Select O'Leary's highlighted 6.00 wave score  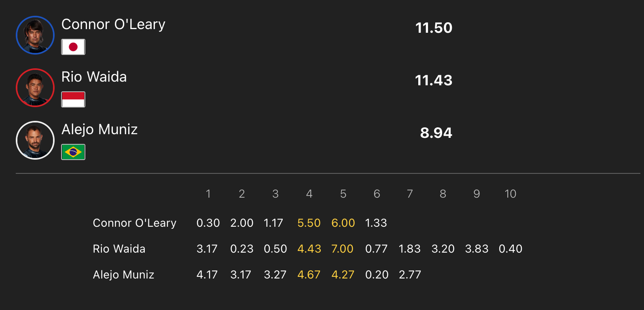click(343, 223)
